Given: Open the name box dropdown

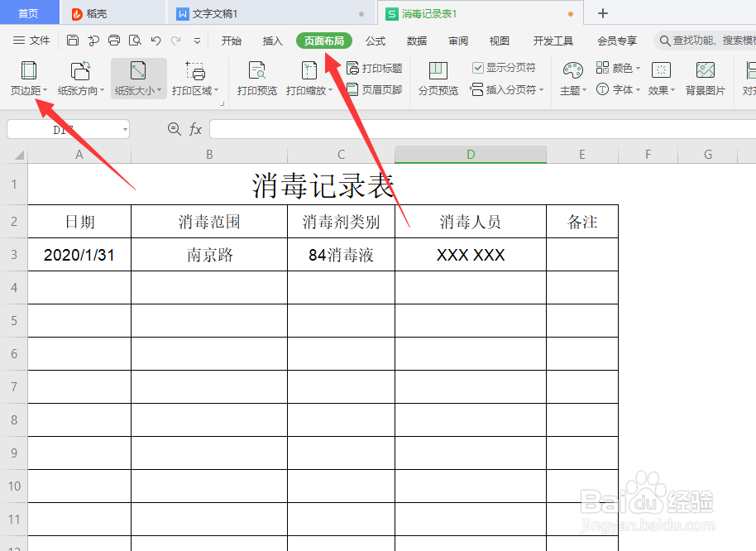Looking at the screenshot, I should point(125,128).
